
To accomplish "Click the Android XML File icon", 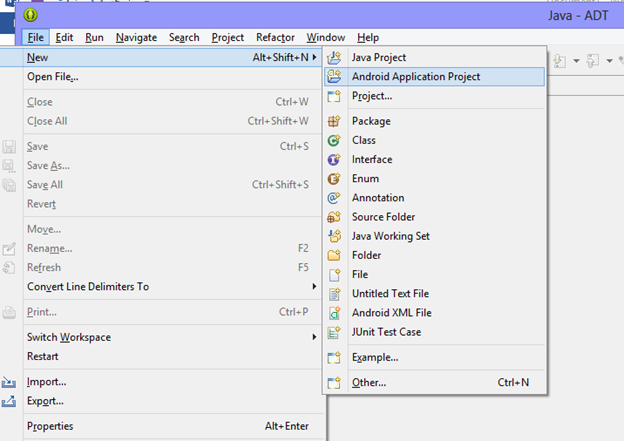I will pos(334,313).
